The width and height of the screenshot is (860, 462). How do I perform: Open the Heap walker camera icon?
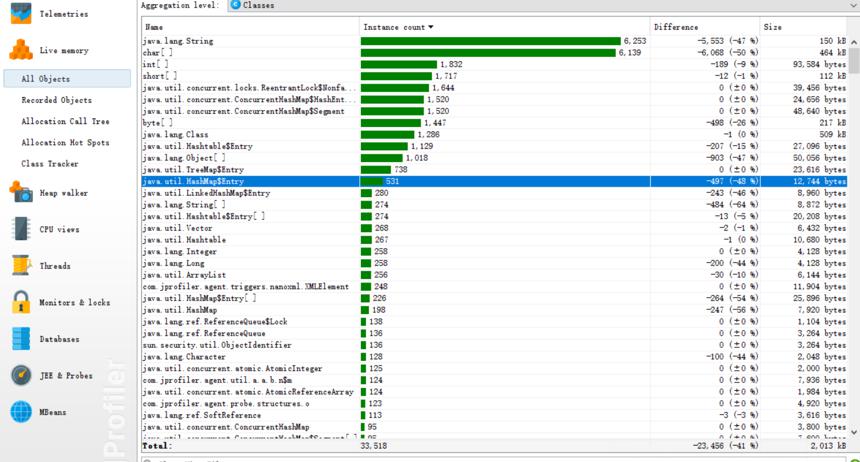point(21,193)
